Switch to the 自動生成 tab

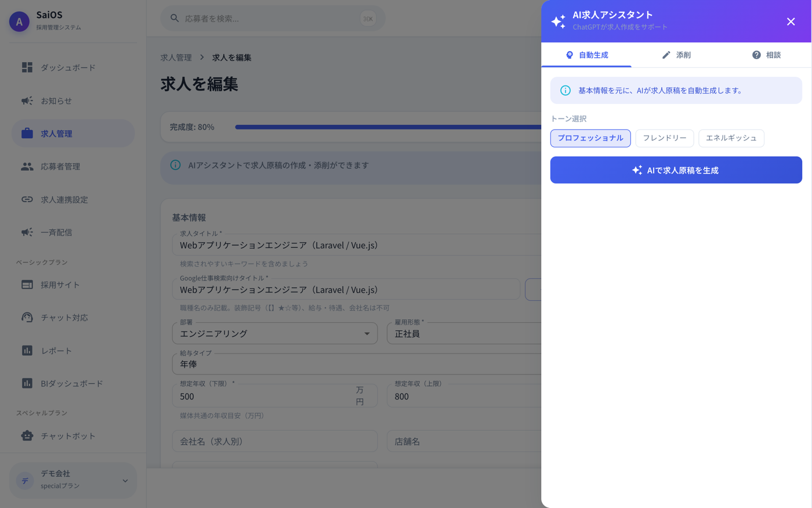586,55
